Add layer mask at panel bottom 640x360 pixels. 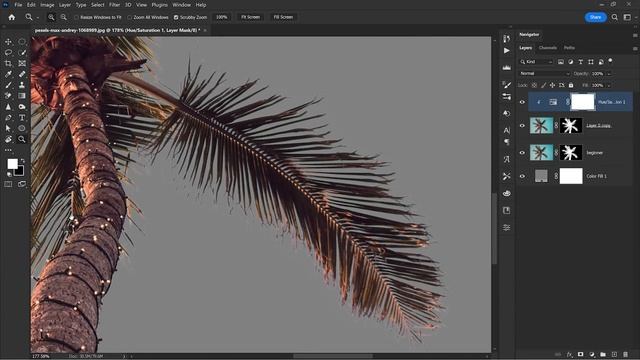(x=580, y=354)
